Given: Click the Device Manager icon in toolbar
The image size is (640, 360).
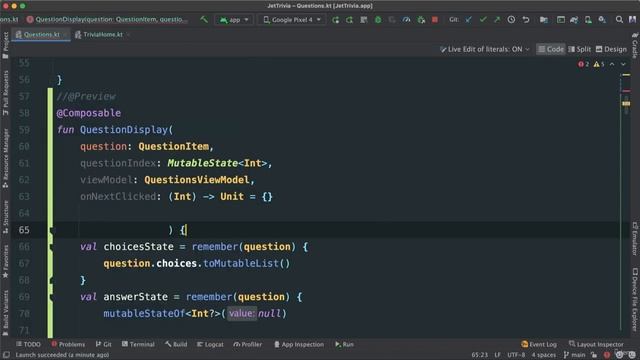Looking at the screenshot, I should [x=588, y=20].
